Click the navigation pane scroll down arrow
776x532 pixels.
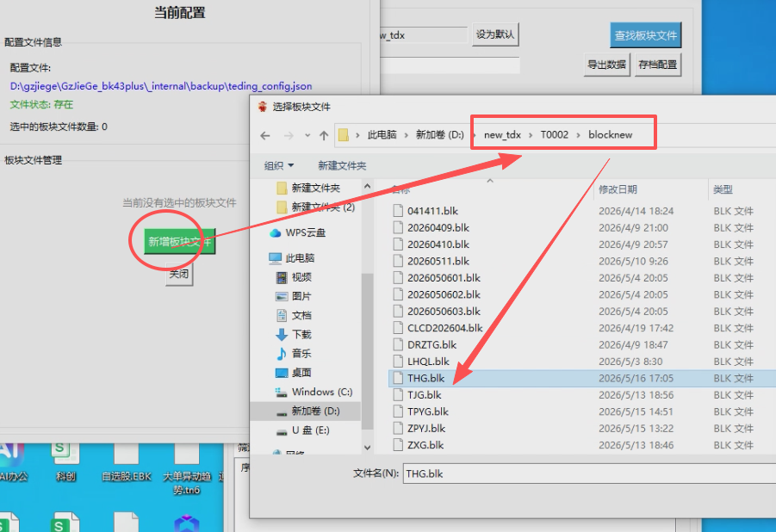tap(367, 448)
